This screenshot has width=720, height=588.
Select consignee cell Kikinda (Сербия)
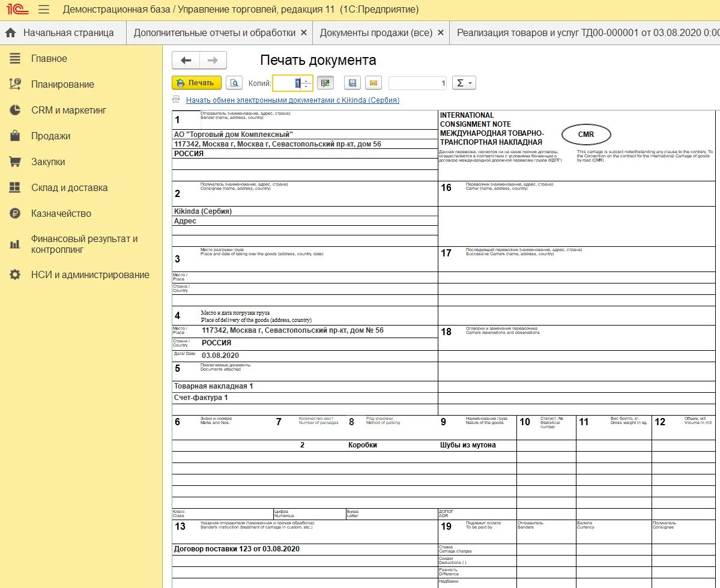305,211
